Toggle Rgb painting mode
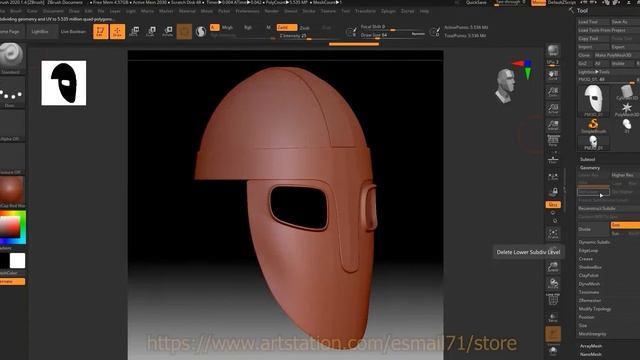640x360 pixels. pos(248,27)
